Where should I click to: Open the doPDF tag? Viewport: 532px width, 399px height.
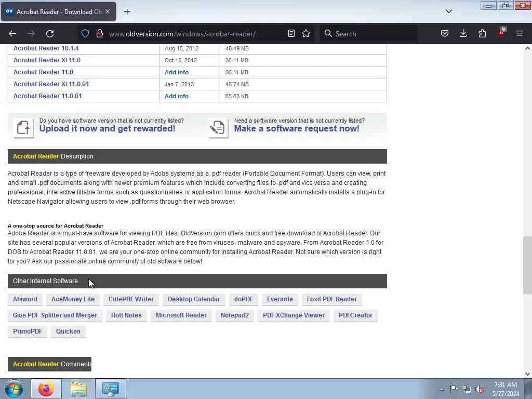pos(244,299)
